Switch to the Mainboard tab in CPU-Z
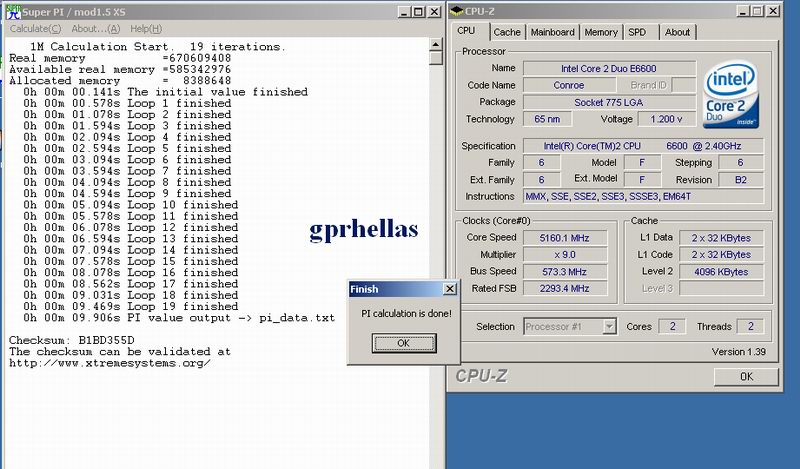800x469 pixels. point(552,32)
